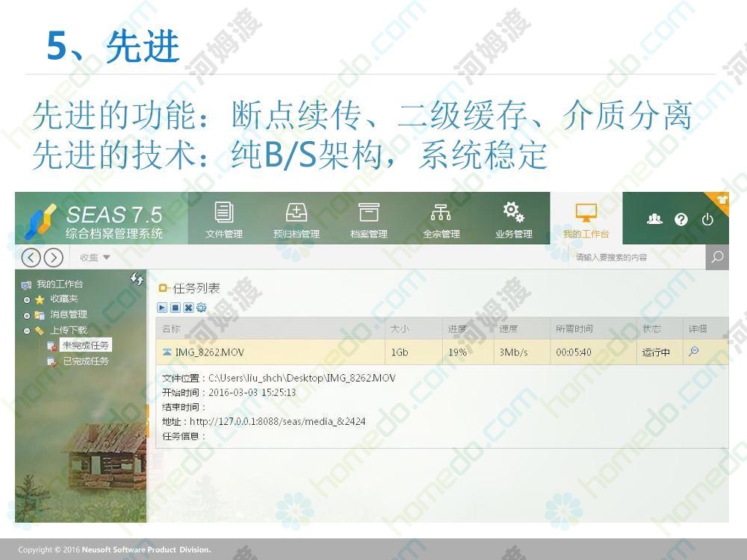Click the magnifier search button
747x560 pixels.
[x=717, y=257]
